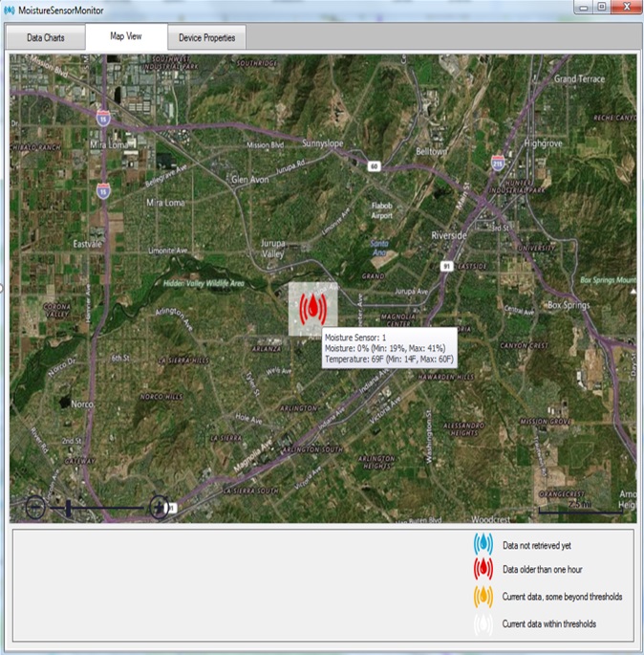
Task: Open the Data Charts tab
Action: [x=45, y=37]
